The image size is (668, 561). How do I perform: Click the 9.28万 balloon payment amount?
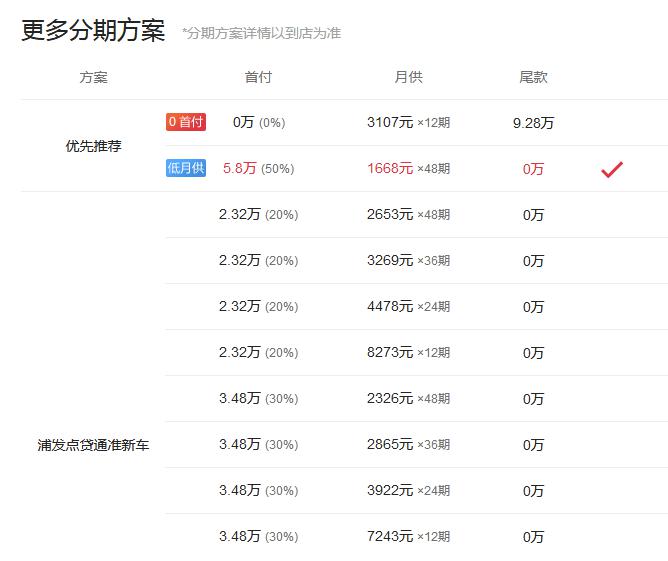533,123
